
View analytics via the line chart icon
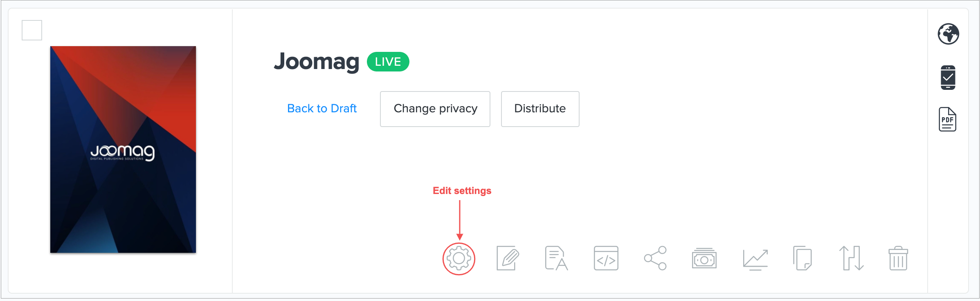point(755,259)
